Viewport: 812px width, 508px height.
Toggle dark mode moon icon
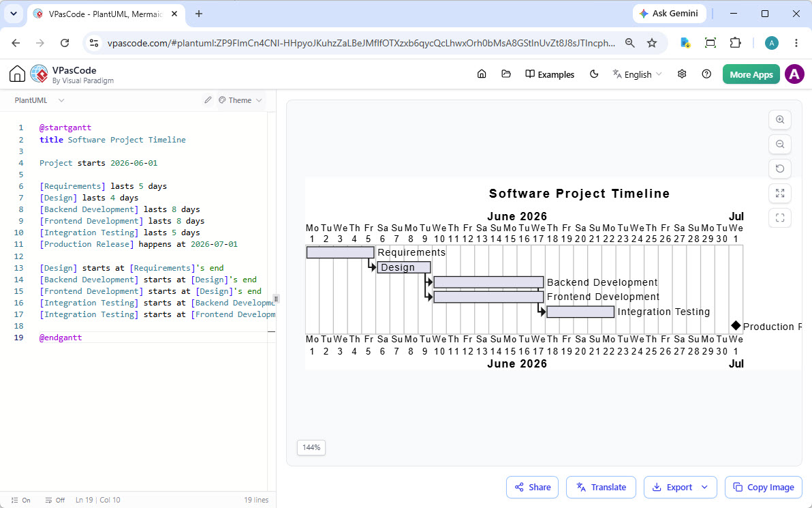(x=594, y=74)
